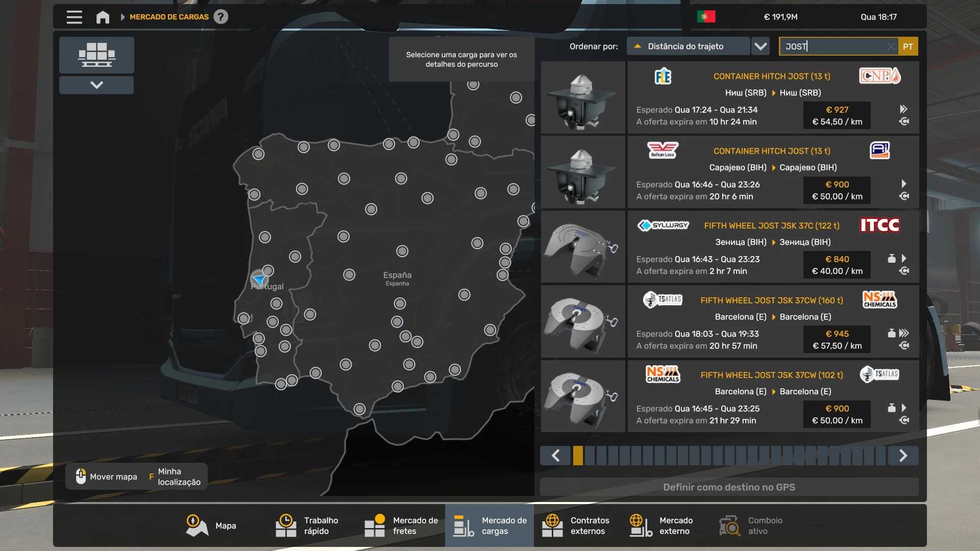Screen dimensions: 980x551
Task: Switch to Mercado de fretes tab
Action: (401, 525)
